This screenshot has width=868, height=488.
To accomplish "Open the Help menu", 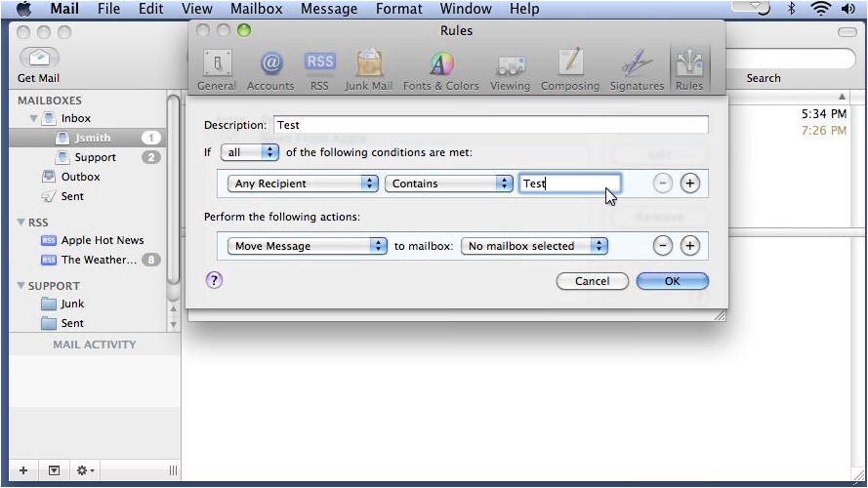I will point(524,9).
